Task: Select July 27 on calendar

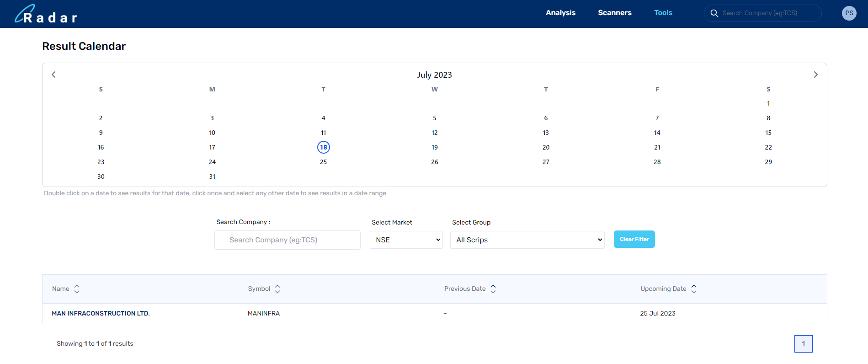Action: pyautogui.click(x=546, y=162)
